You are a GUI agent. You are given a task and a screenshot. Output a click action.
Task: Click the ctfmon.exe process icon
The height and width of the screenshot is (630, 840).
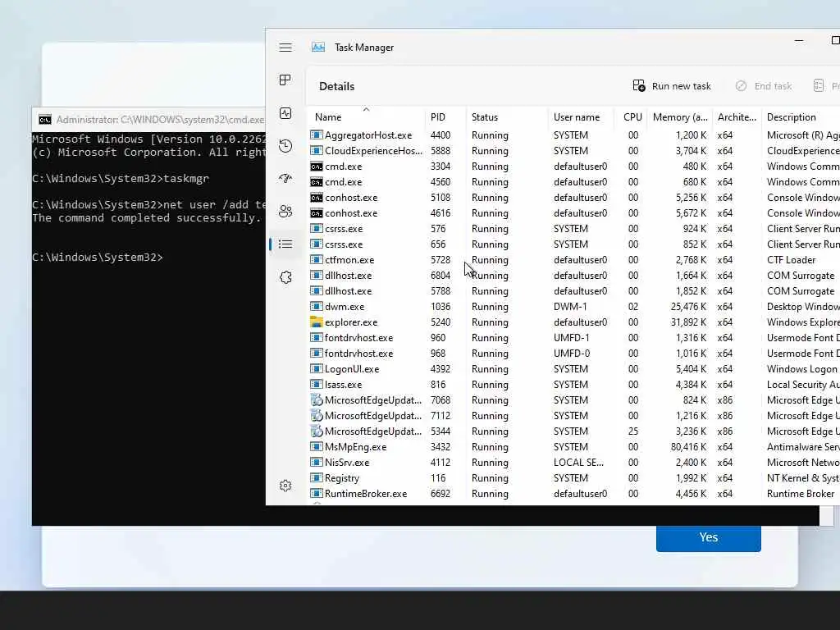(317, 260)
